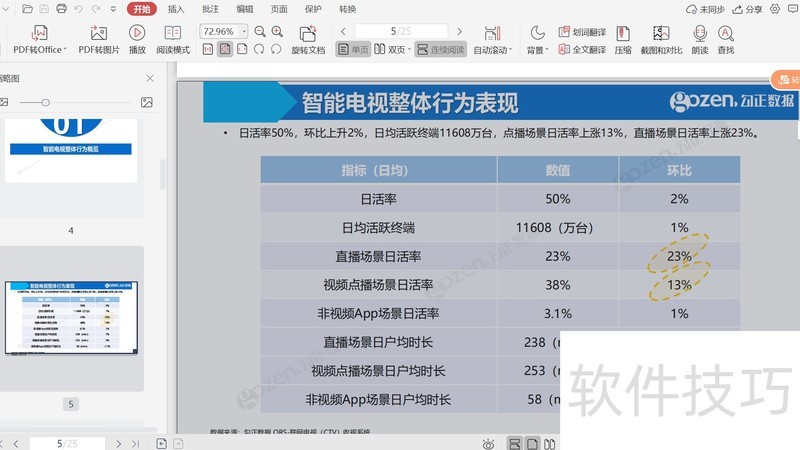Viewport: 800px width, 450px height.
Task: Click the 压缩 compress tool
Action: click(x=623, y=40)
